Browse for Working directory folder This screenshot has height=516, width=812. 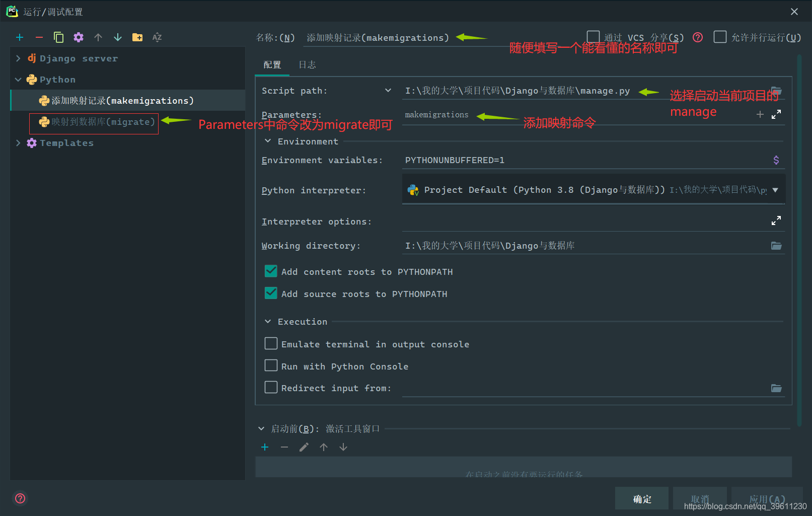coord(776,246)
